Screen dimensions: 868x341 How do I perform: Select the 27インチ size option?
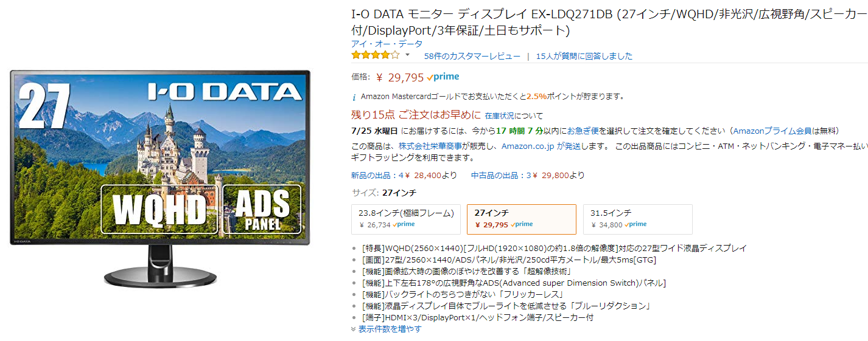click(x=521, y=219)
